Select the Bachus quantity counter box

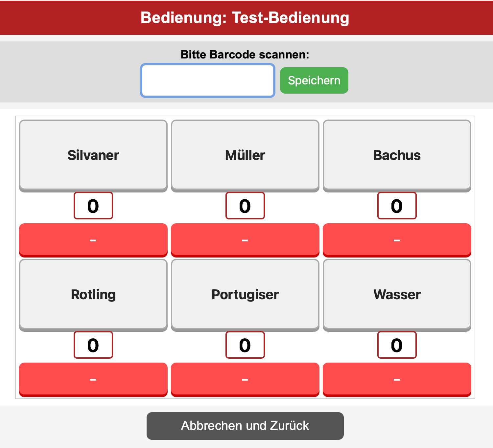[397, 206]
